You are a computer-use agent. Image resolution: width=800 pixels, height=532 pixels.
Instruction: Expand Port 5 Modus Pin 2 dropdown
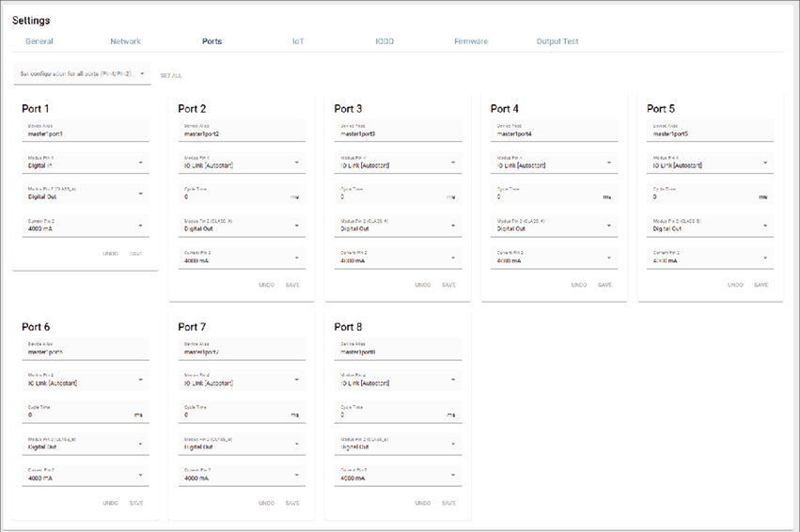(x=710, y=226)
